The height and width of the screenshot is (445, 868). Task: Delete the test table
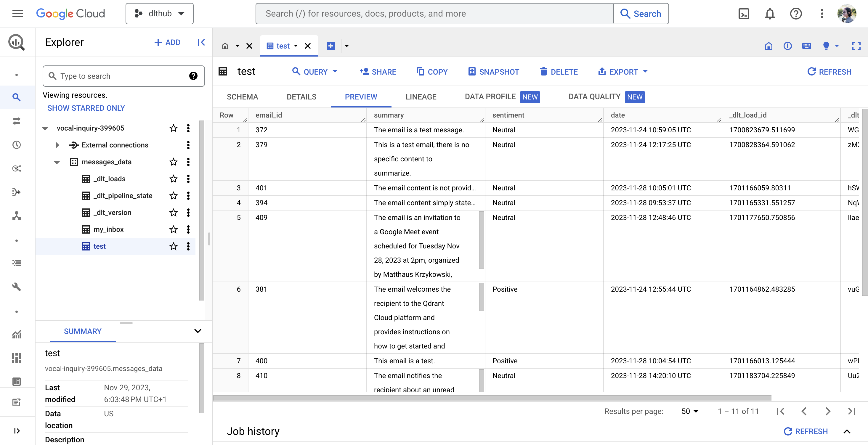coord(558,71)
